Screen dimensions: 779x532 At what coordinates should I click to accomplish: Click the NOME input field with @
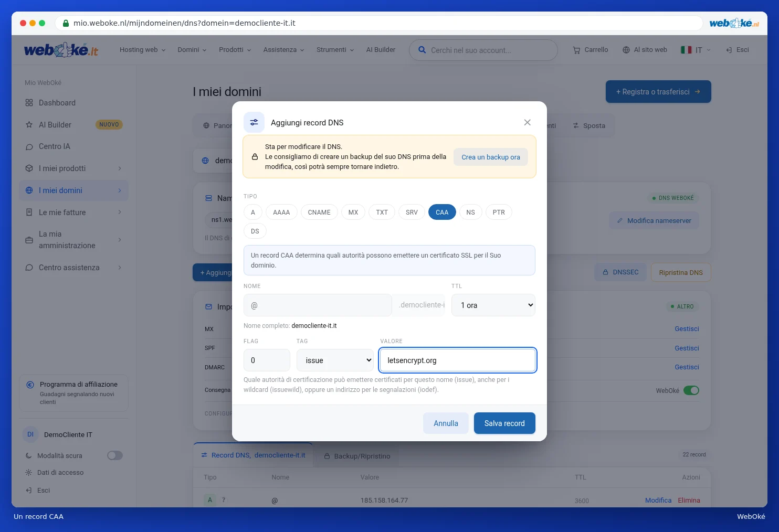click(318, 305)
